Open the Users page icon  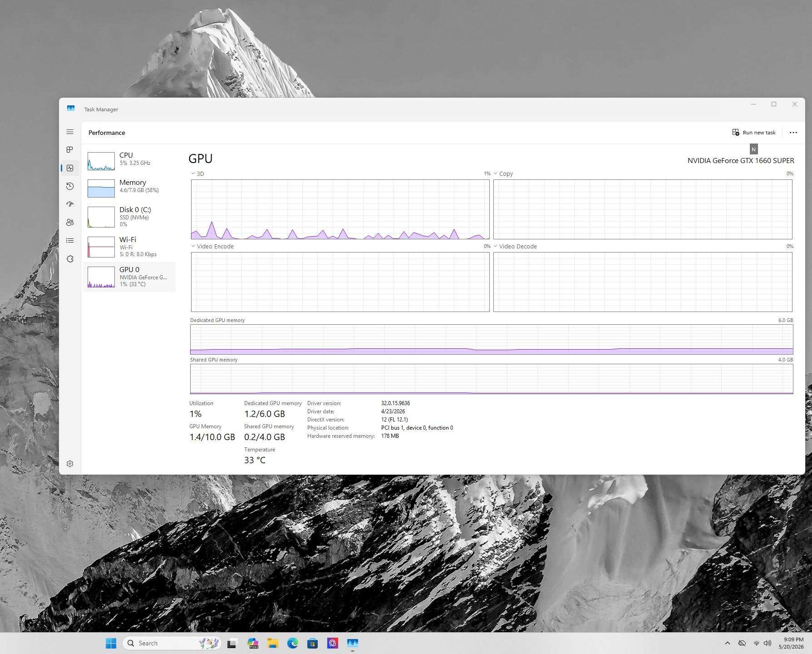coord(70,223)
